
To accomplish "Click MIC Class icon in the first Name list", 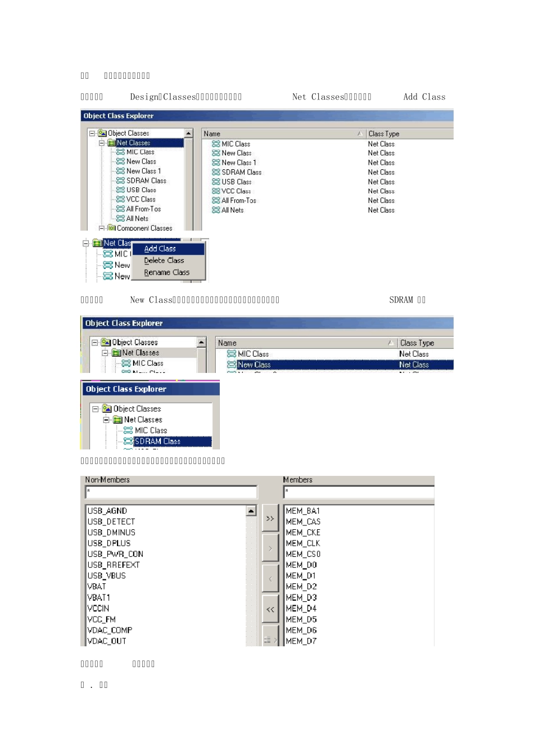I will click(x=216, y=144).
